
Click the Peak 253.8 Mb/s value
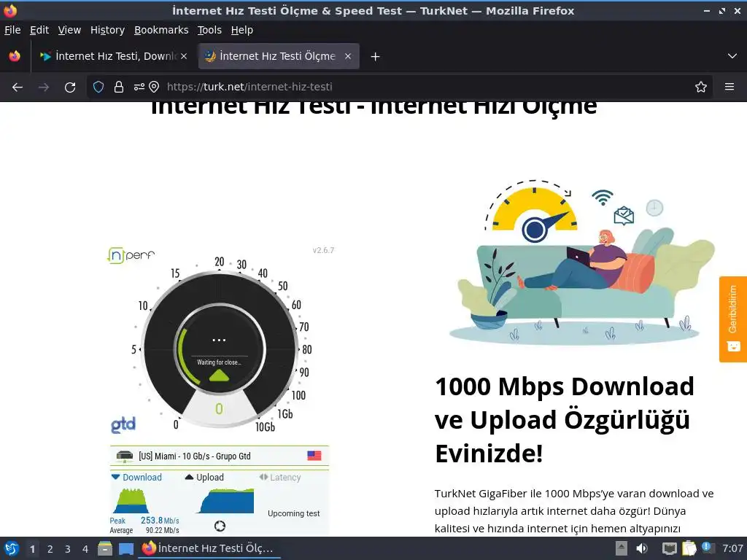(160, 521)
